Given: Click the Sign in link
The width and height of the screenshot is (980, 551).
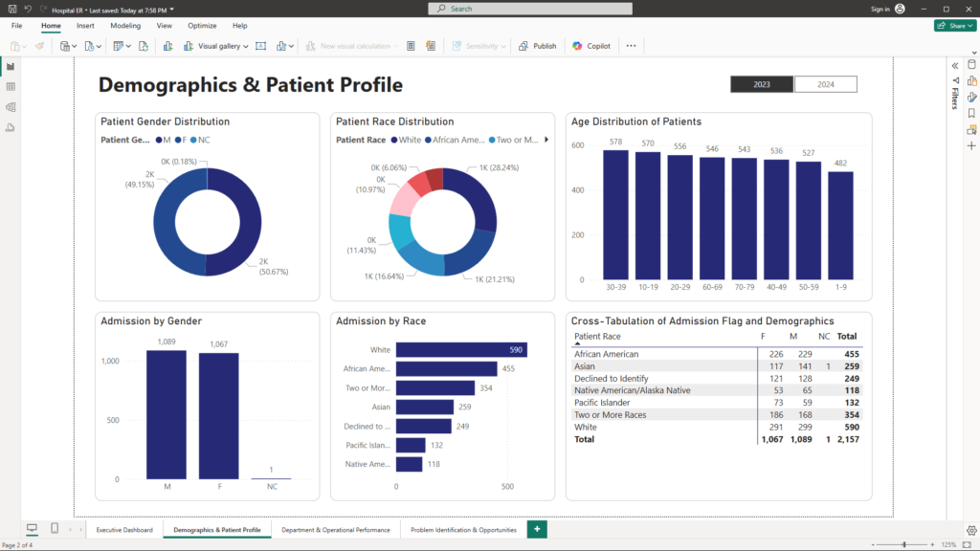Looking at the screenshot, I should (x=880, y=9).
